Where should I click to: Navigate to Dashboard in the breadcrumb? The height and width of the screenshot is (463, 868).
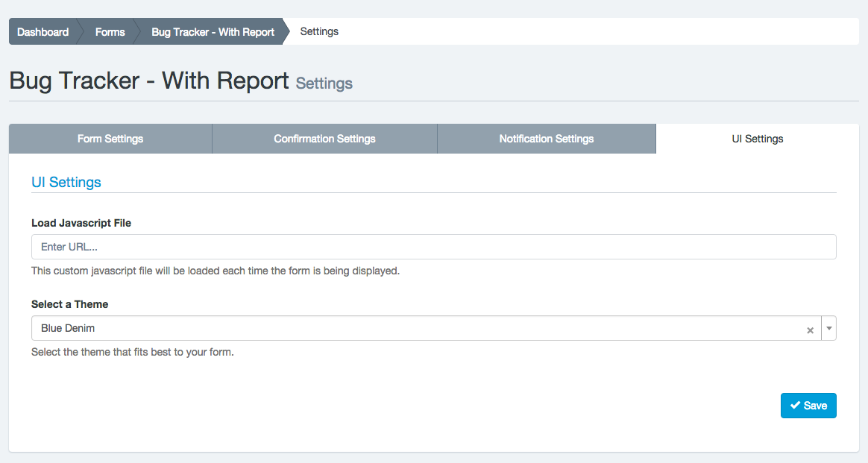(x=43, y=32)
